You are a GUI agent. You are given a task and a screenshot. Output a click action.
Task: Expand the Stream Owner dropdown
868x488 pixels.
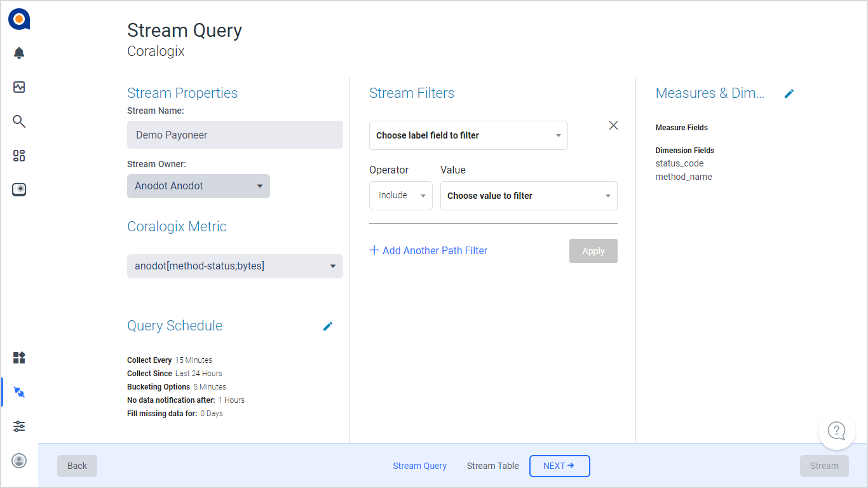(198, 186)
